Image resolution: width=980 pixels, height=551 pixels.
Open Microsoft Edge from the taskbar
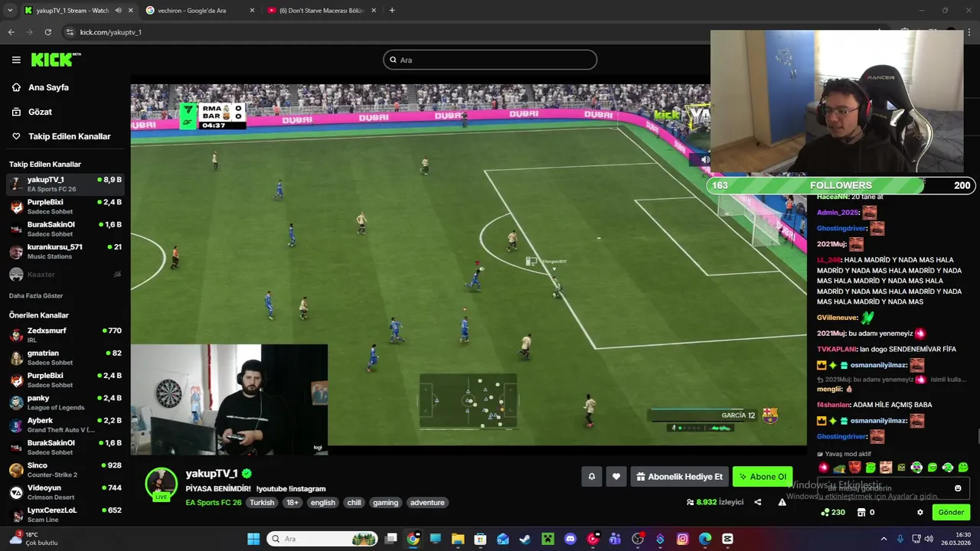pos(704,539)
